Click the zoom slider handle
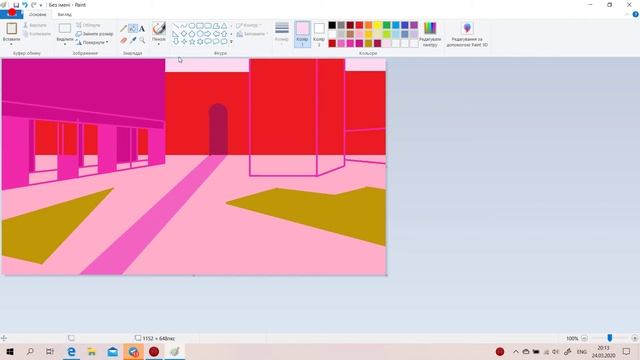The image size is (640, 360). (609, 338)
